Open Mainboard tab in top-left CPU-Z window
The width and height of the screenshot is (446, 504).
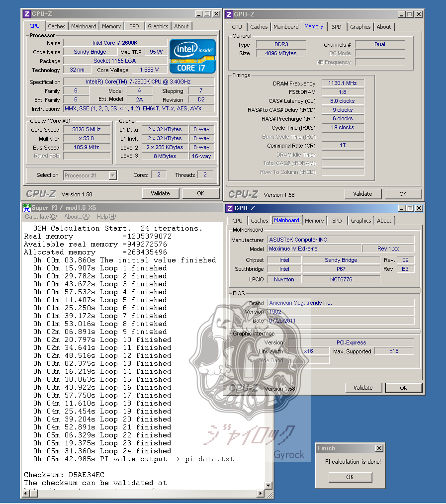pos(84,26)
